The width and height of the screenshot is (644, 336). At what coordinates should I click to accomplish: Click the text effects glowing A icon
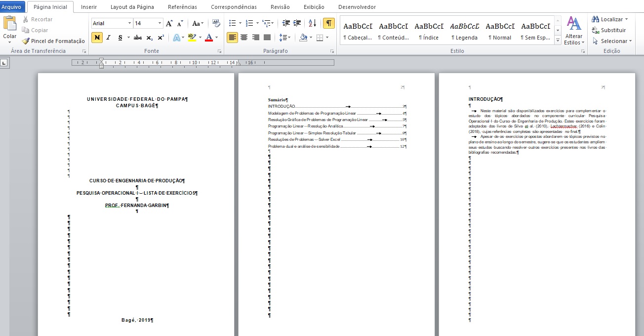tap(176, 38)
